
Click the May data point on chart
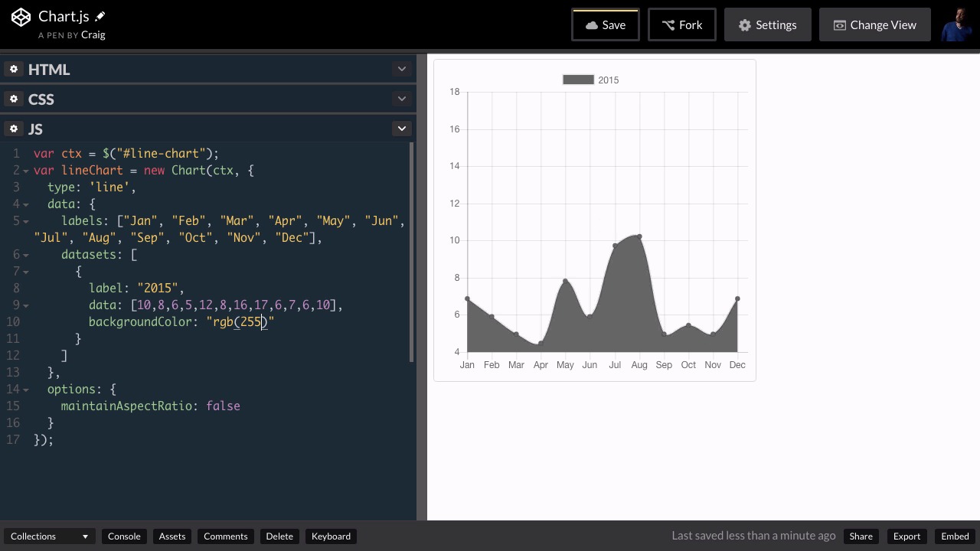(565, 282)
